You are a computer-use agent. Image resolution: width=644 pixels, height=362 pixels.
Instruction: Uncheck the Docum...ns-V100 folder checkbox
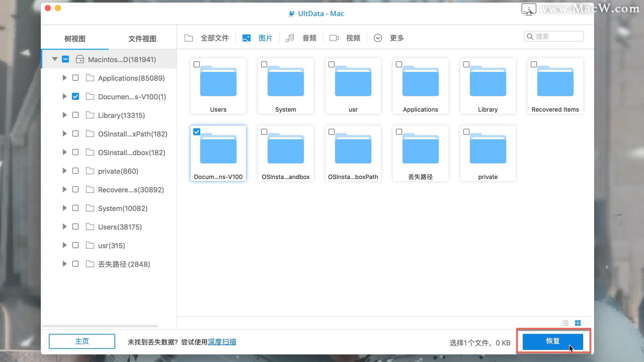coord(197,132)
